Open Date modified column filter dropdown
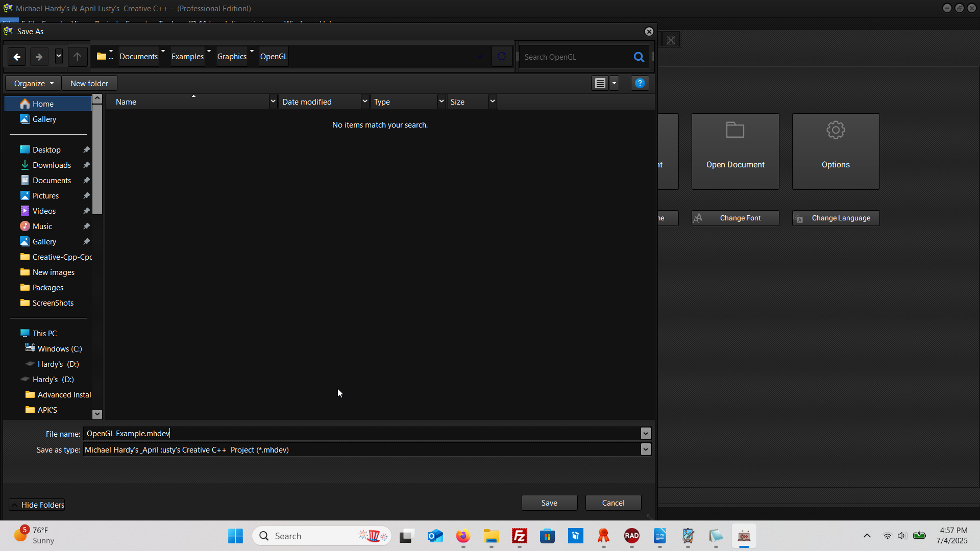 pos(365,102)
